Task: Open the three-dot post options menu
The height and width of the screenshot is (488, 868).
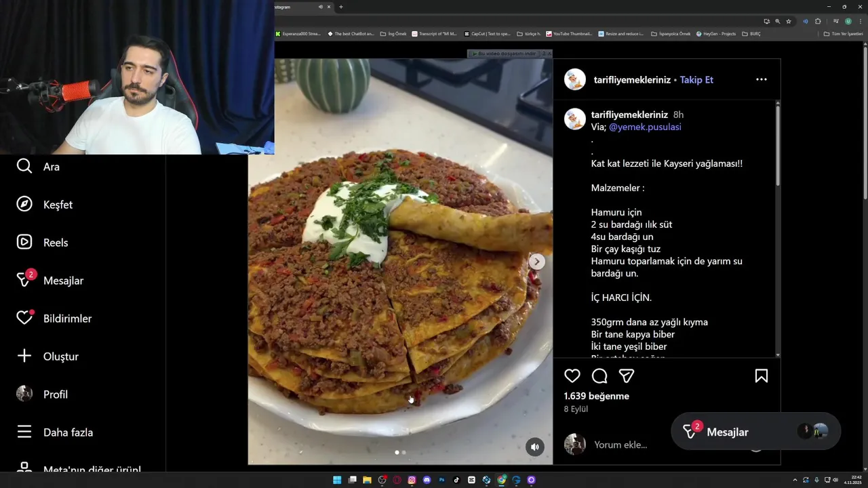Action: (x=762, y=79)
